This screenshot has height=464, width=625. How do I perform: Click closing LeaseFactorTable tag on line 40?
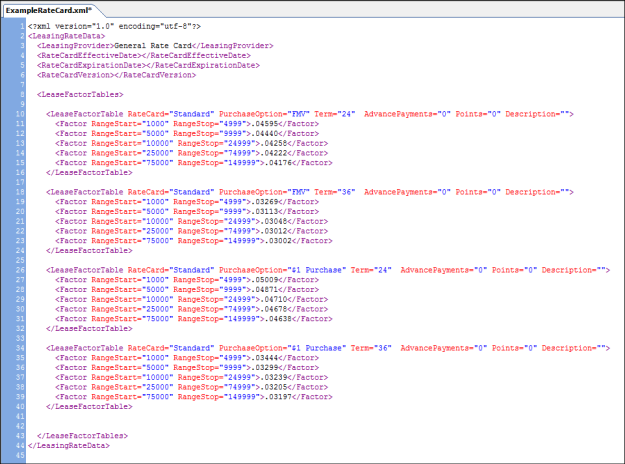pyautogui.click(x=89, y=407)
